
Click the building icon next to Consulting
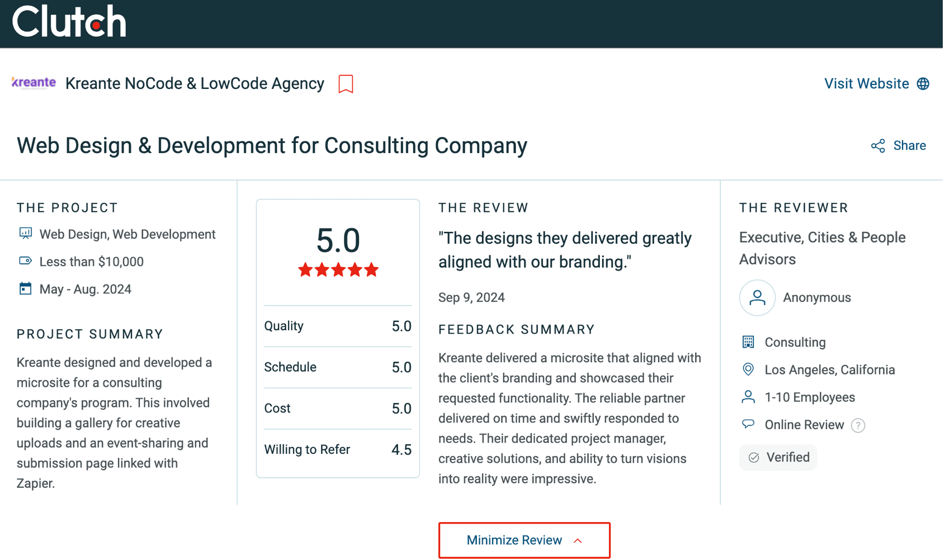coord(748,342)
